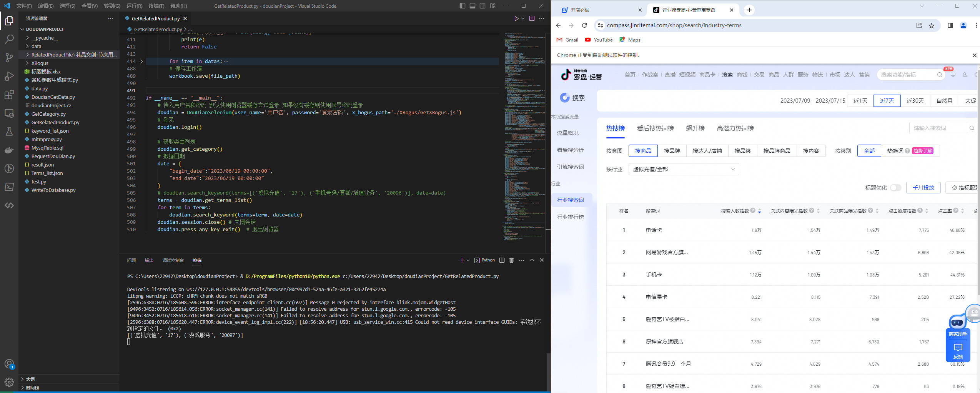The height and width of the screenshot is (393, 980).
Task: Expand the data folder in explorer
Action: click(x=37, y=46)
